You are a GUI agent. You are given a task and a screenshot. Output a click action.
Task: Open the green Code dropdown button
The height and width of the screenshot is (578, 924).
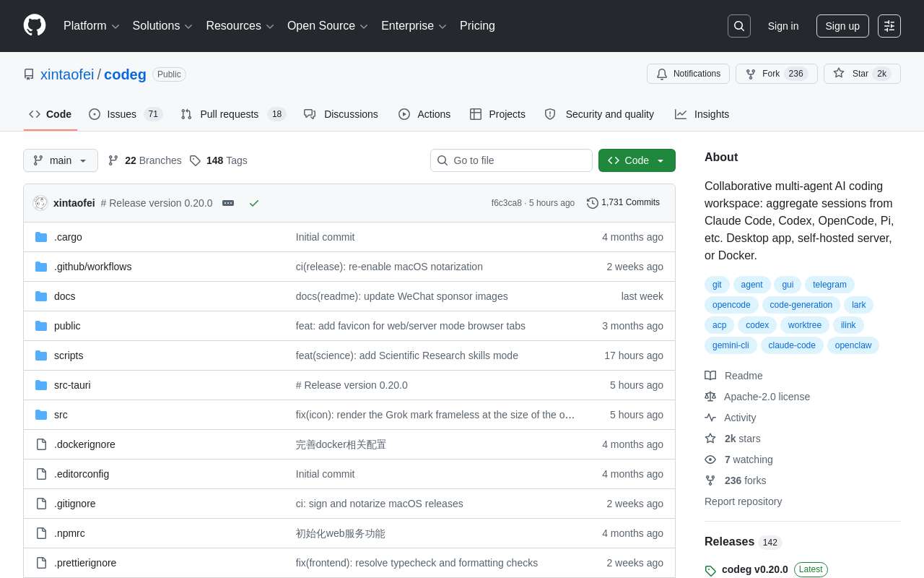637,160
